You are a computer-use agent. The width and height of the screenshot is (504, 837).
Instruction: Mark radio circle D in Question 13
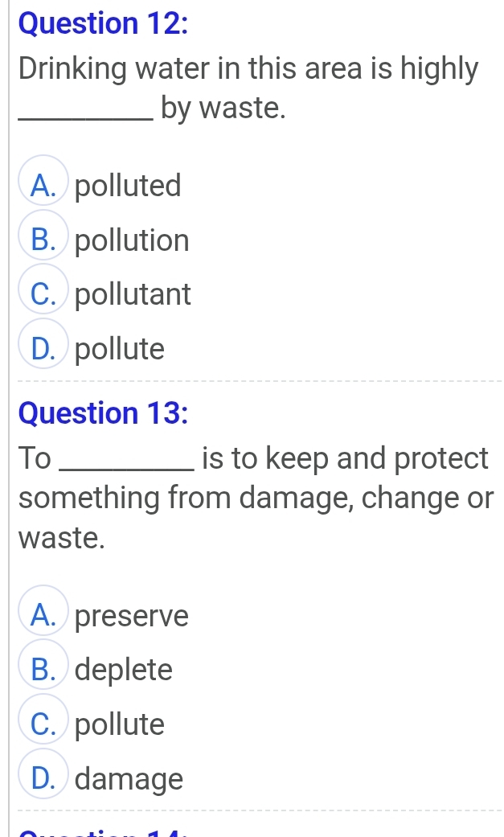click(x=44, y=779)
